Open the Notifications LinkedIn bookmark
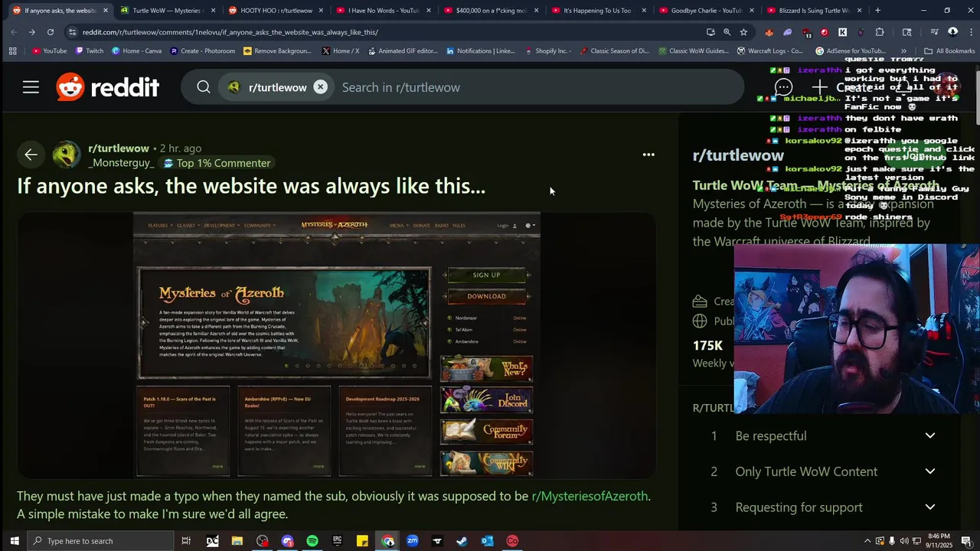The image size is (980, 551). [480, 51]
